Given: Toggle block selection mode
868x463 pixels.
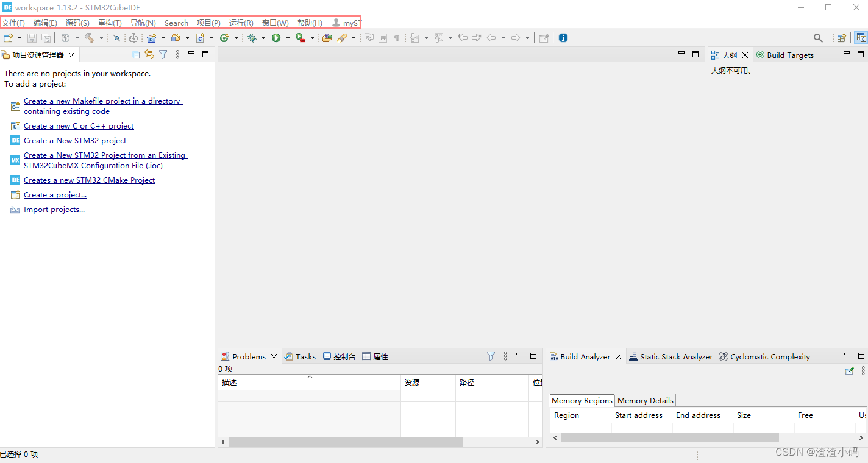Looking at the screenshot, I should pos(383,38).
